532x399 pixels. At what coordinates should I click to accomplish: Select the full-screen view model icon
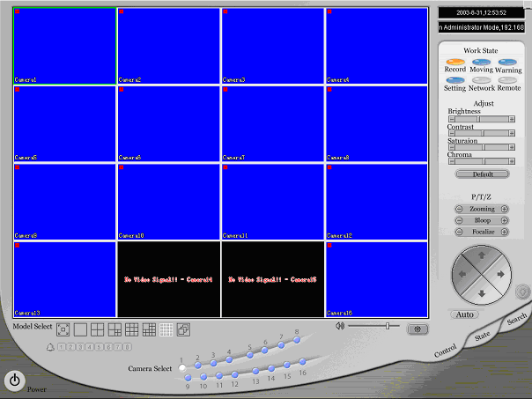(x=63, y=329)
